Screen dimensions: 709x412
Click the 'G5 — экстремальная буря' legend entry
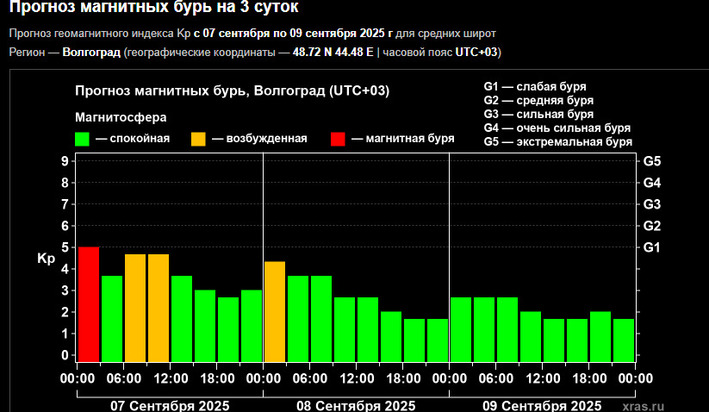pyautogui.click(x=557, y=142)
